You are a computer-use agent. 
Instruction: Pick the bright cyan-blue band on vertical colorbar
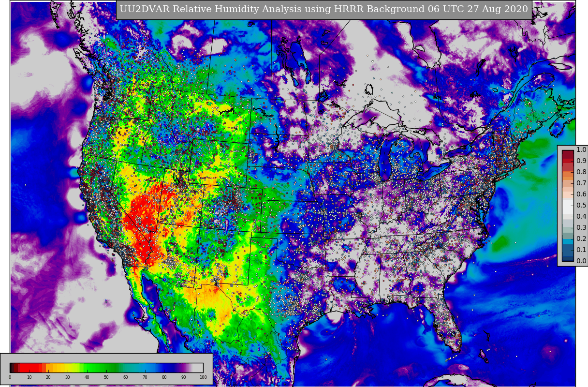click(x=568, y=241)
